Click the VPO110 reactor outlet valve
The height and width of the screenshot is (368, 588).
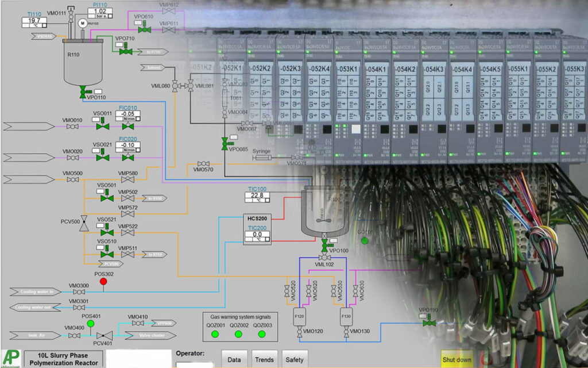(x=83, y=91)
